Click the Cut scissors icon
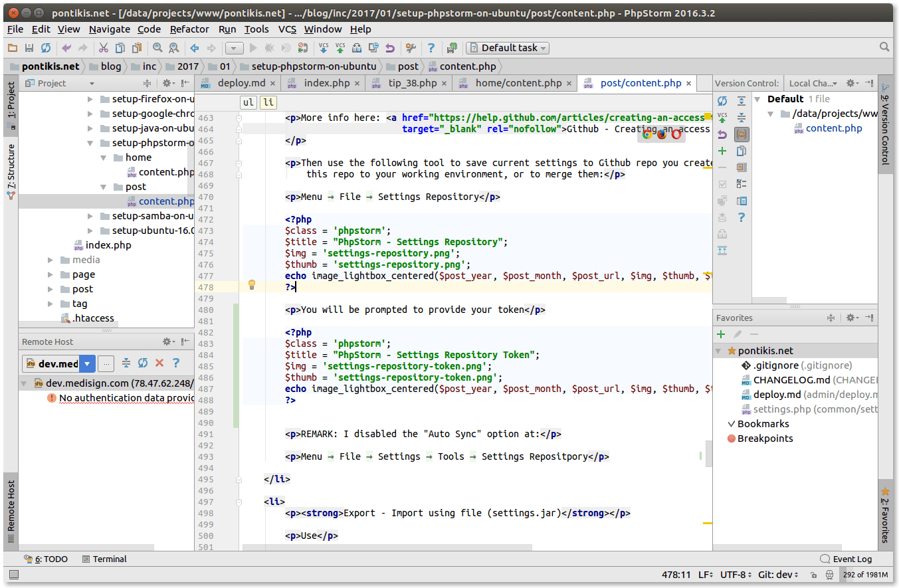The width and height of the screenshot is (899, 588). coord(103,48)
